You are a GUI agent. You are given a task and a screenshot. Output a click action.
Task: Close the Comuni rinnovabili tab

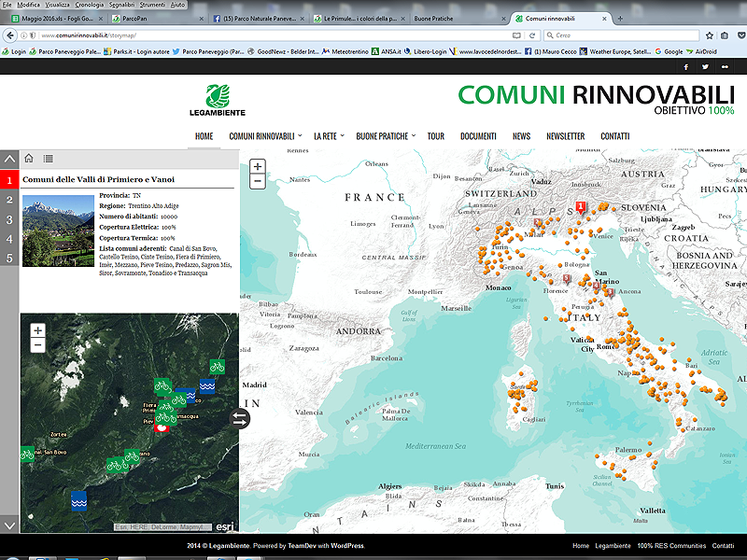(x=604, y=19)
